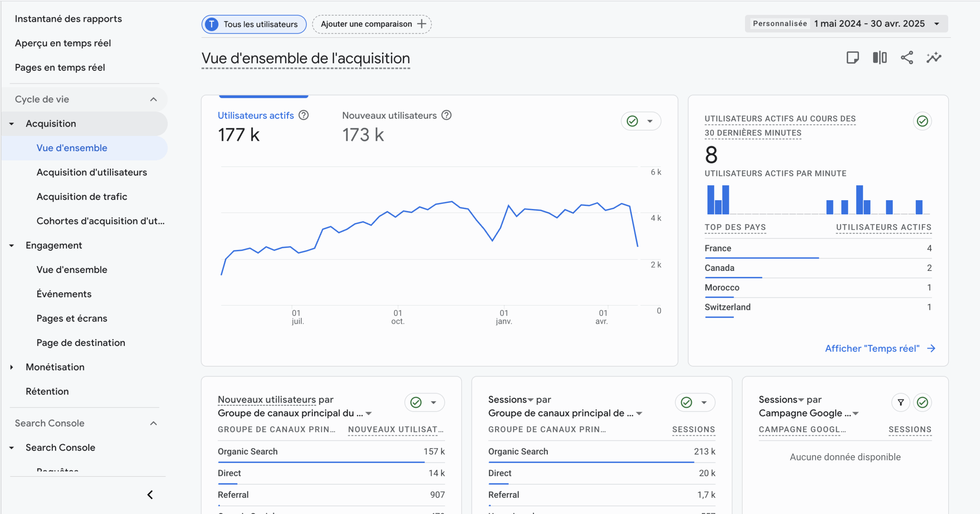Click the checkmark icon on Nouveaux utilisateurs card
The width and height of the screenshot is (980, 514).
(416, 402)
